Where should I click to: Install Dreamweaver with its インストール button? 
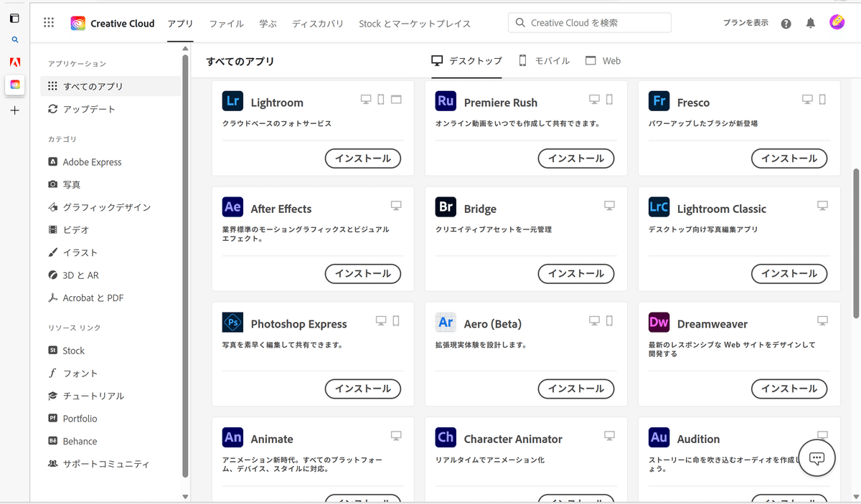[x=789, y=389]
